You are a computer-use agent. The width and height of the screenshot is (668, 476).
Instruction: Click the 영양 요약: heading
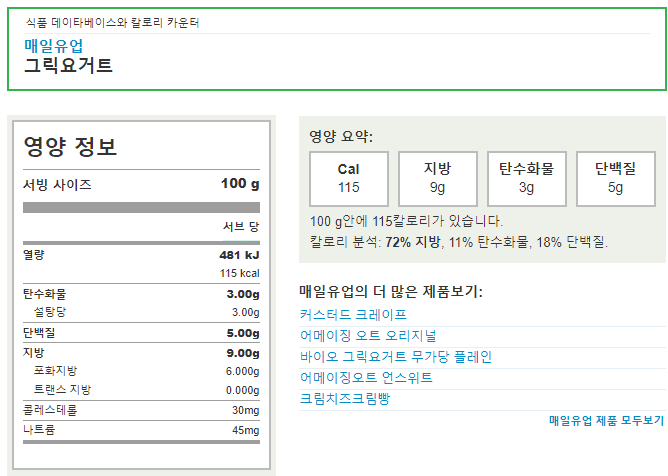click(341, 136)
